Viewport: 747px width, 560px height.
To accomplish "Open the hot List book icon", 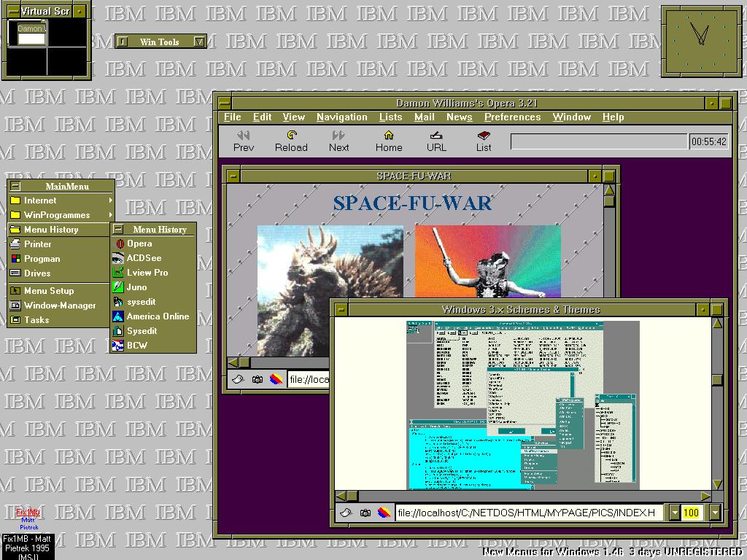I will pyautogui.click(x=484, y=136).
